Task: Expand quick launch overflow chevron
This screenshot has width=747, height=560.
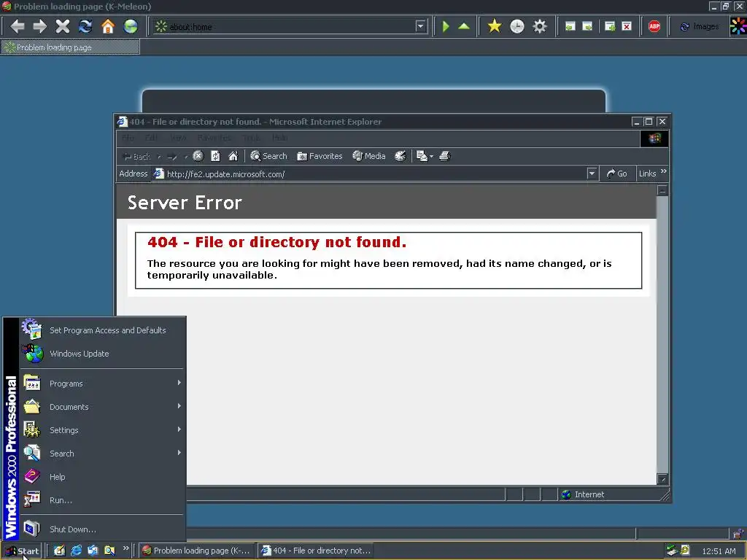Action: coord(125,548)
